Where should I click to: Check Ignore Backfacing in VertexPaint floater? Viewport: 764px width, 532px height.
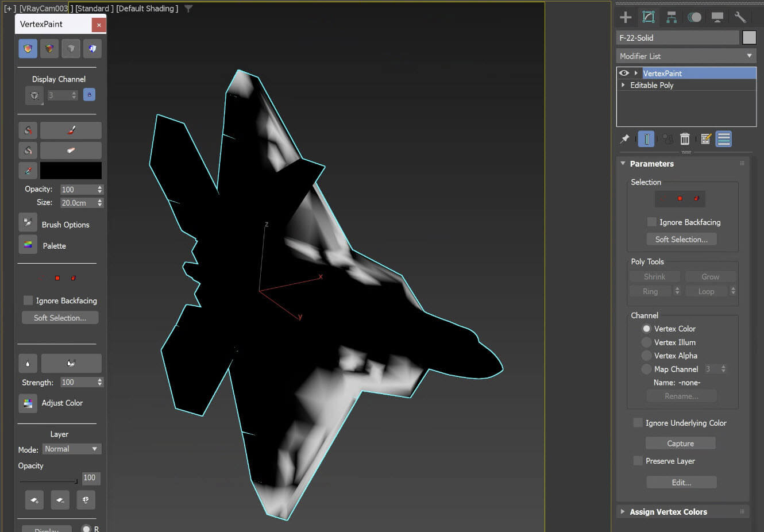pyautogui.click(x=28, y=300)
